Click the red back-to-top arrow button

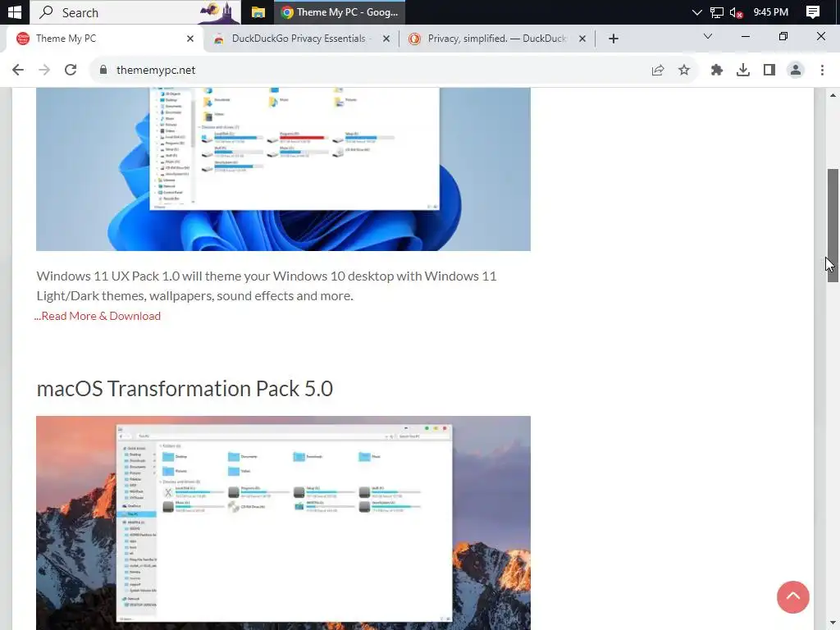(793, 597)
